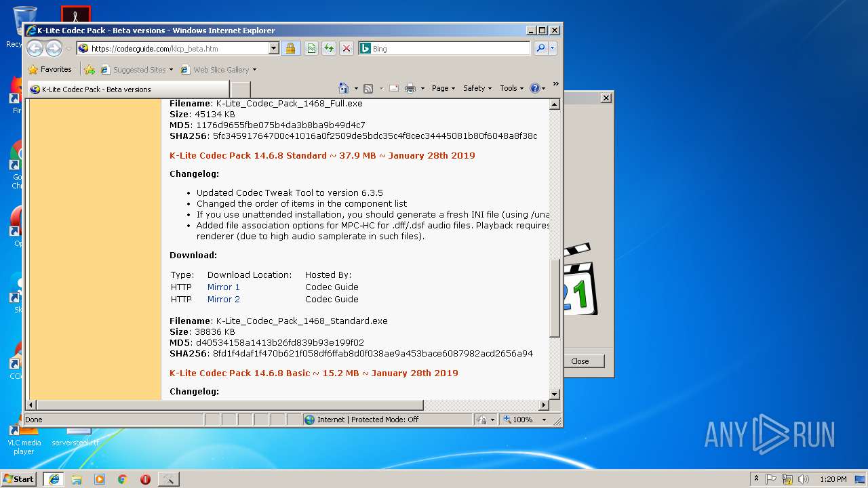868x488 pixels.
Task: Click the SHA256 hash text for Standard
Action: click(373, 353)
